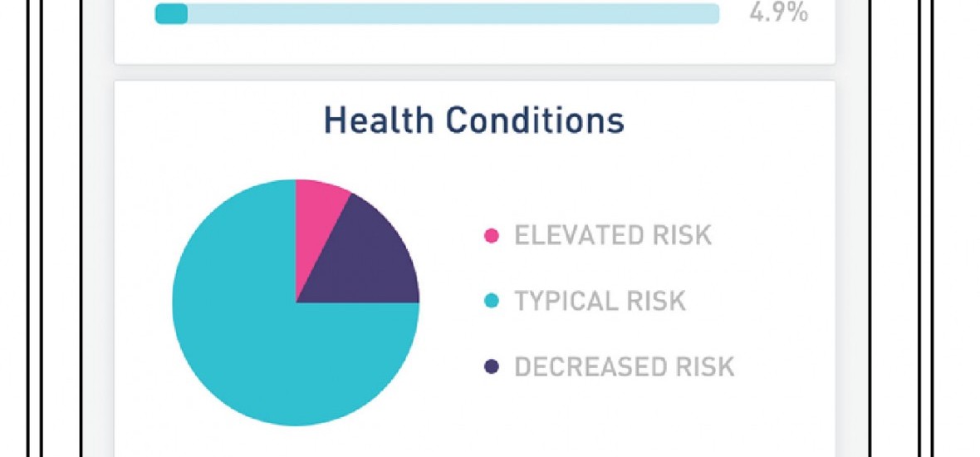Select the DECREASED RISK legend label
Screen dimensions: 980x457
click(x=625, y=366)
